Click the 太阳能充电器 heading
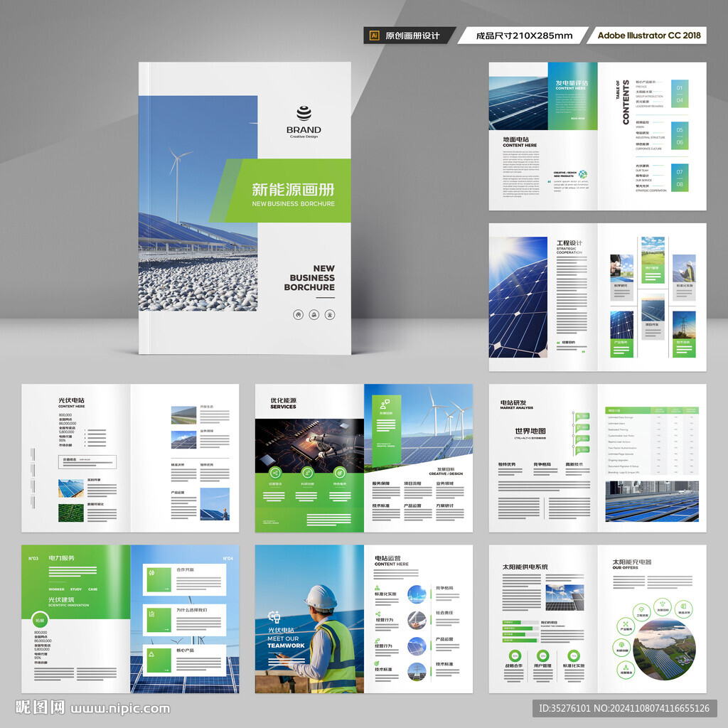Screen dimensions: 728x728 (632, 562)
